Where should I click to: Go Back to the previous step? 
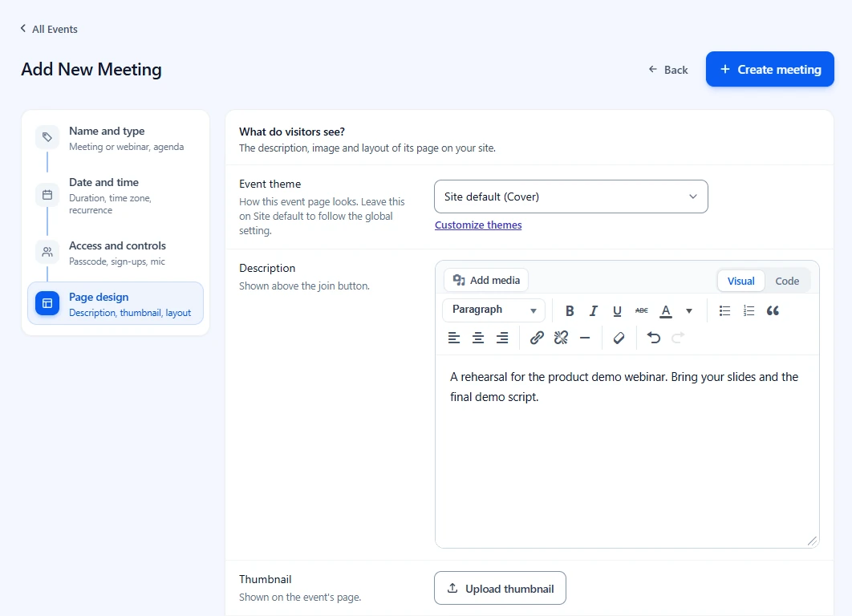(x=667, y=70)
